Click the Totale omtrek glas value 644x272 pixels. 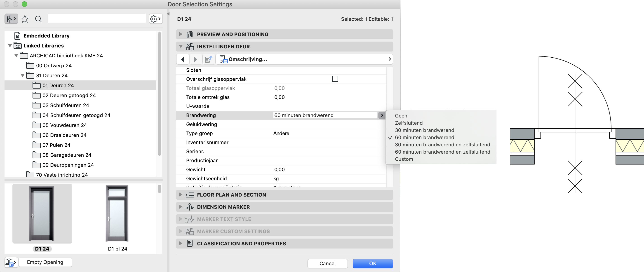[279, 97]
